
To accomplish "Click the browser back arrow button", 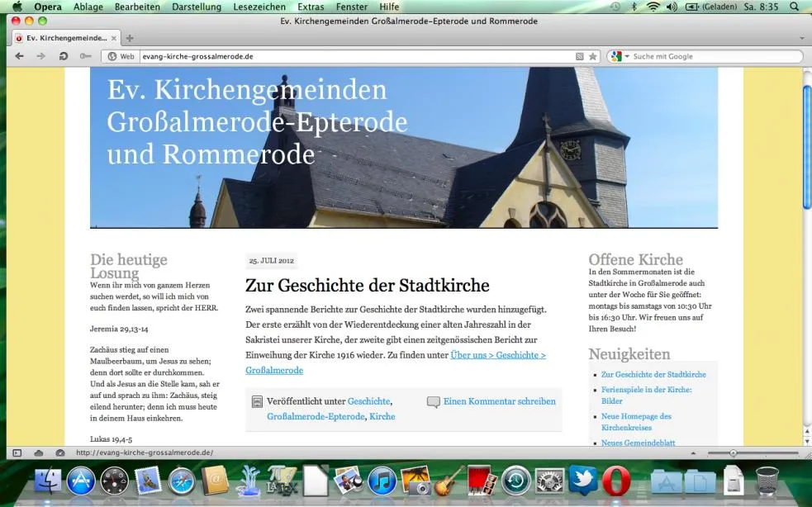I will pos(19,56).
